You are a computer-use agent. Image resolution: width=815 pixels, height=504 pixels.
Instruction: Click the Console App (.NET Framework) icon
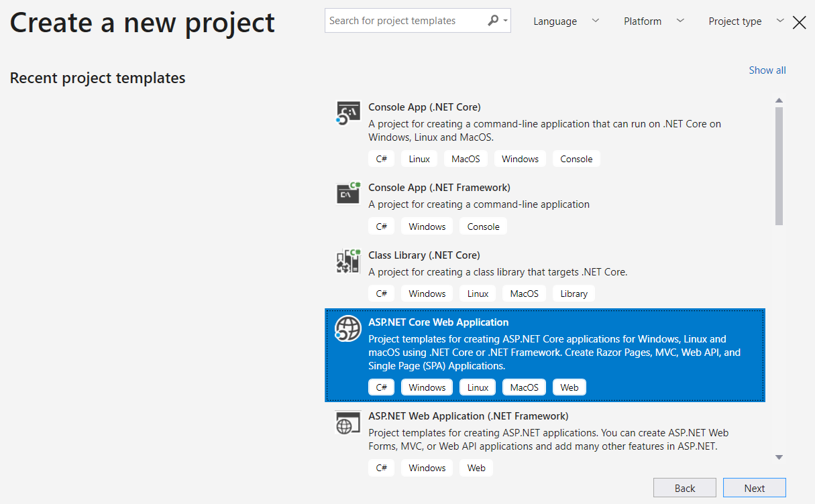click(x=348, y=194)
